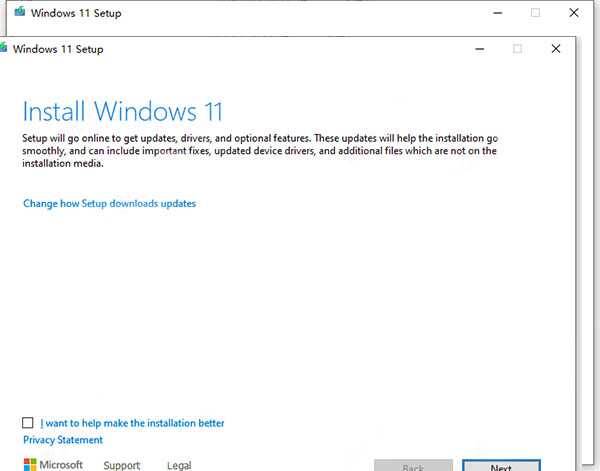Viewport: 600px width, 471px height.
Task: Close the background Windows 11 Setup window
Action: coord(574,13)
